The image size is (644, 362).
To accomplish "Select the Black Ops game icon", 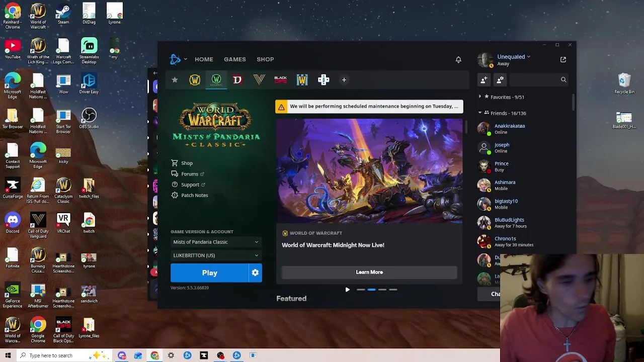I will pyautogui.click(x=280, y=79).
